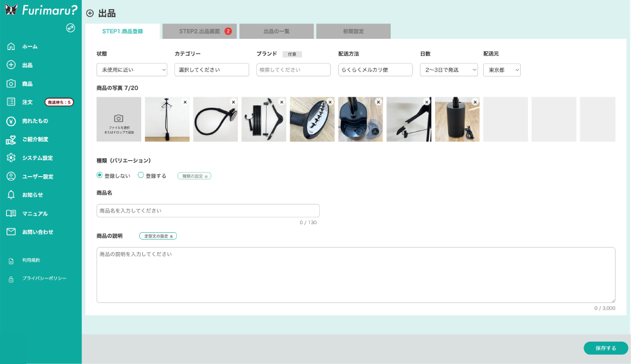631x364 pixels.
Task: Click the envelope icon for お問い合わせ
Action: point(10,232)
